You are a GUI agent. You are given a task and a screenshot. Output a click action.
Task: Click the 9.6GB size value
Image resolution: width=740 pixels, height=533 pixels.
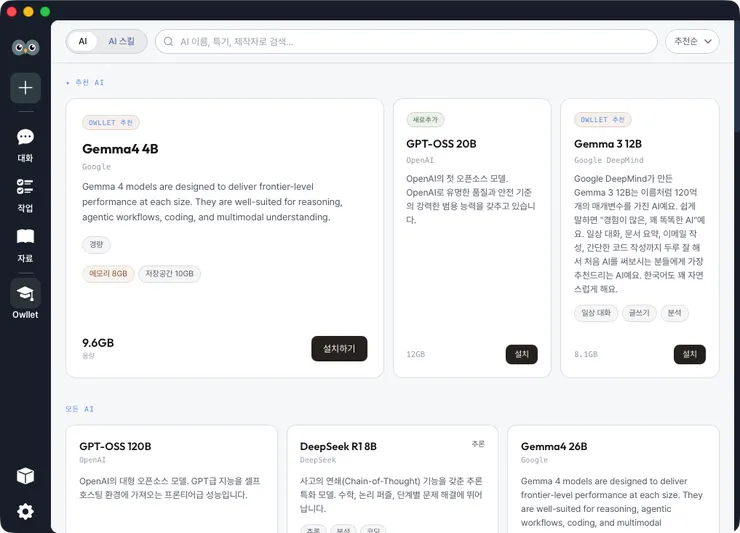pos(98,343)
